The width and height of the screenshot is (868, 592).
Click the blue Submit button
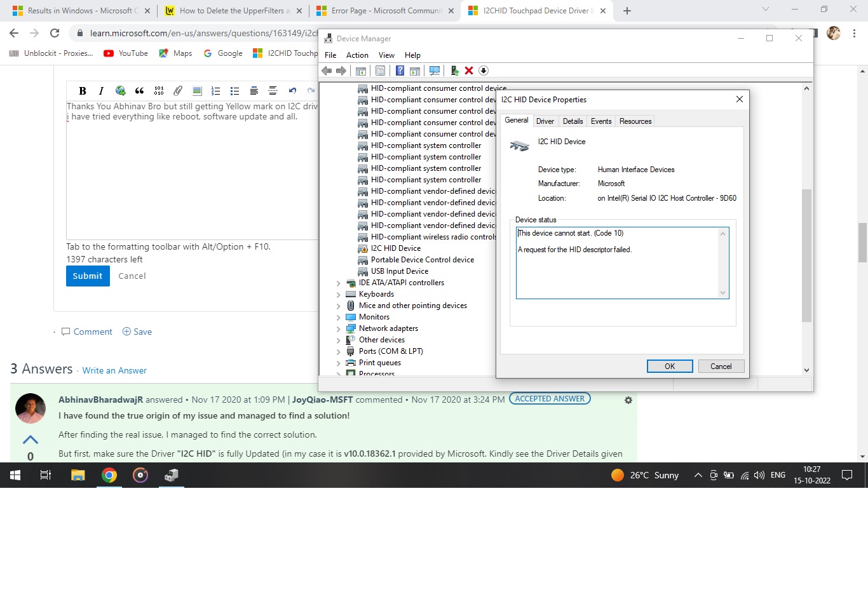click(x=88, y=276)
